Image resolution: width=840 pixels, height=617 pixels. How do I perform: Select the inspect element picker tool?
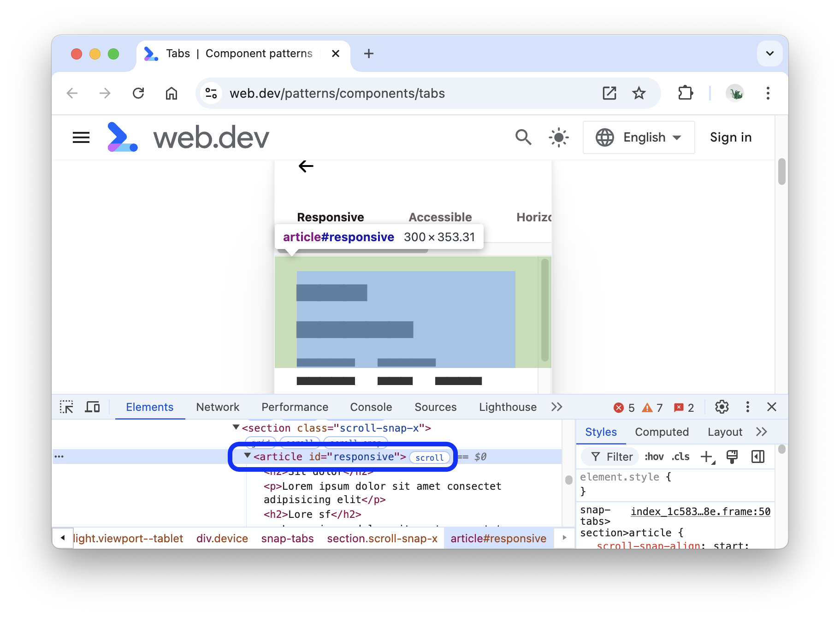tap(66, 407)
